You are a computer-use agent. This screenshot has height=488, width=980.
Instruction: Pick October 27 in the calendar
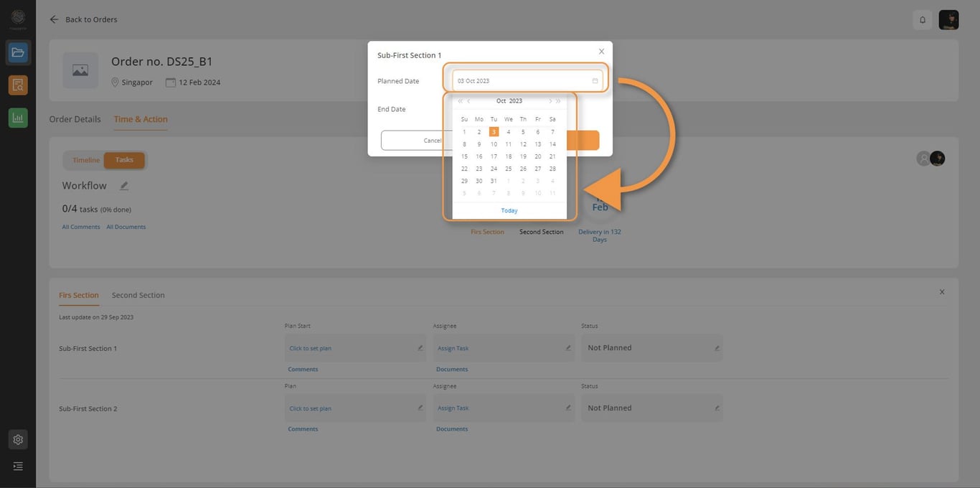click(537, 169)
